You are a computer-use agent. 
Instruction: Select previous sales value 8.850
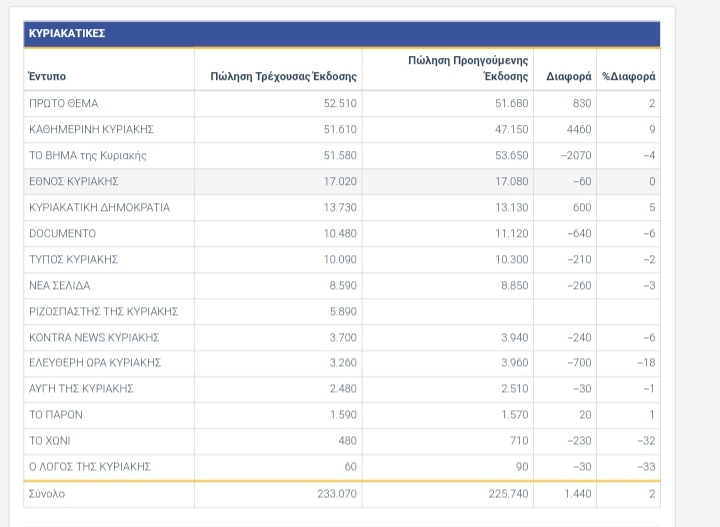click(x=515, y=286)
